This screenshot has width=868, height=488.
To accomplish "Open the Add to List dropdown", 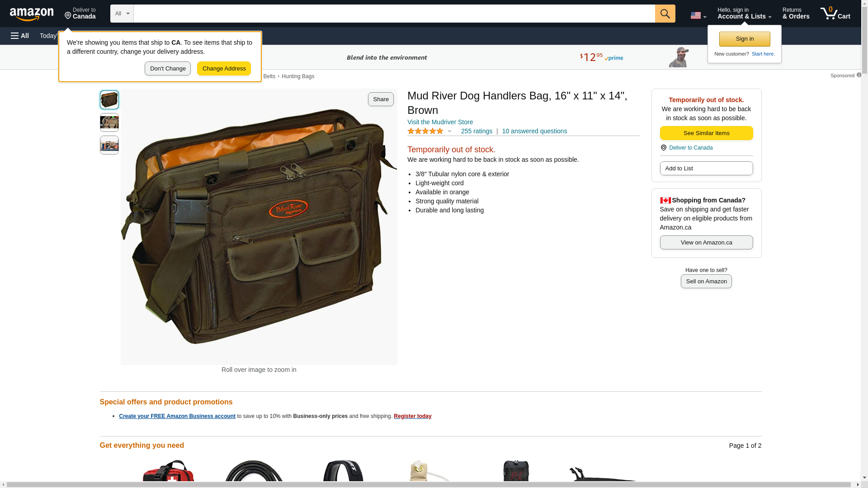I will click(706, 169).
